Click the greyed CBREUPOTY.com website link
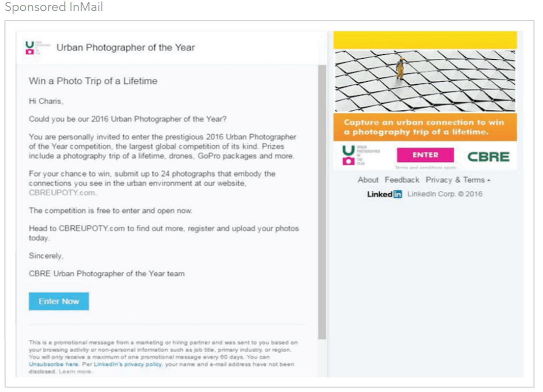Image resolution: width=543 pixels, height=392 pixels. 62,192
